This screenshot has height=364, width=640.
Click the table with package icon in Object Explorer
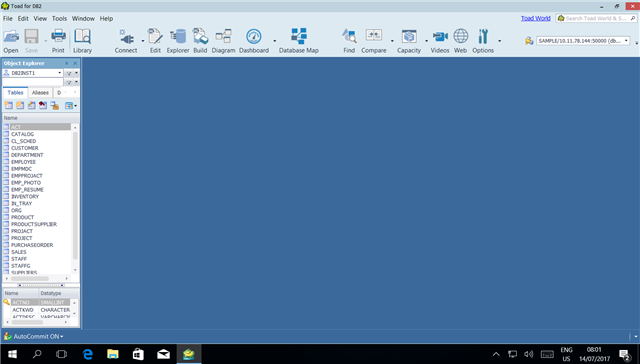point(55,106)
